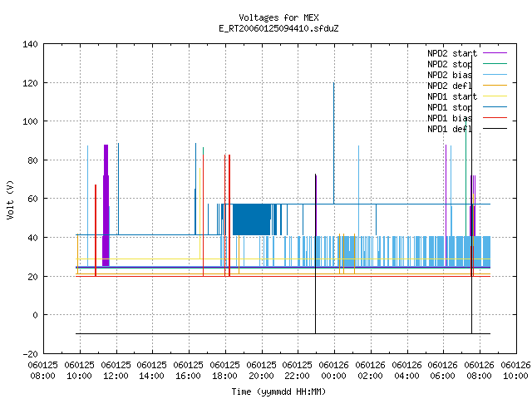Click the y-axis tick label -20
The image size is (532, 399).
(x=30, y=354)
